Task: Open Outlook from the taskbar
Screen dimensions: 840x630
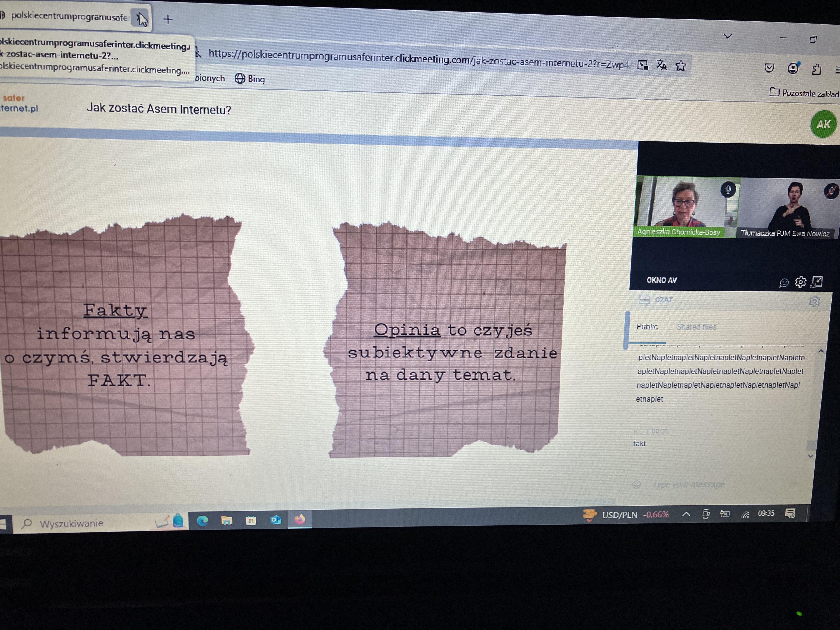Action: pyautogui.click(x=276, y=520)
